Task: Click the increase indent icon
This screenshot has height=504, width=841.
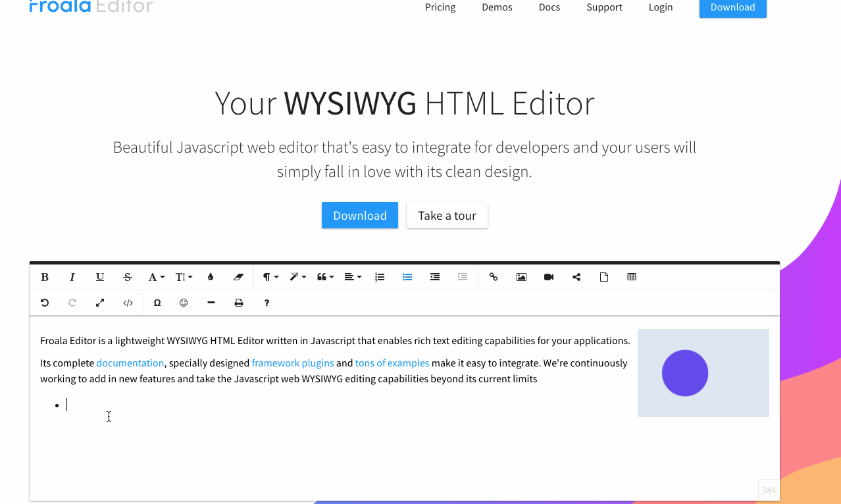Action: click(x=463, y=277)
